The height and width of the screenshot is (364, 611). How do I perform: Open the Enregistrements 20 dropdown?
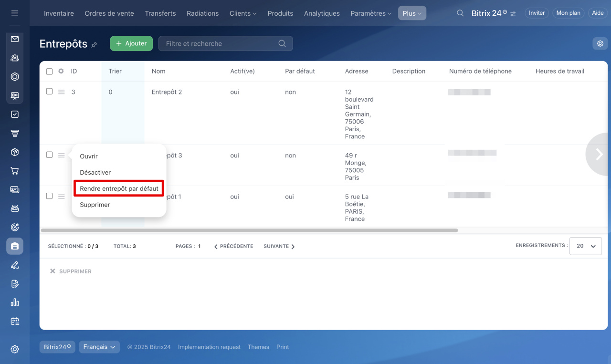(586, 246)
